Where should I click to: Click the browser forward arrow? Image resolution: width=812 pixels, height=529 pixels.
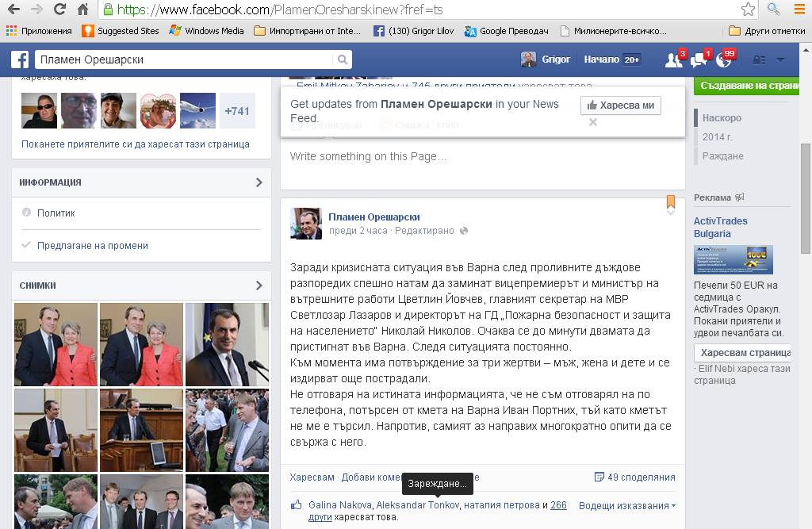tap(36, 9)
